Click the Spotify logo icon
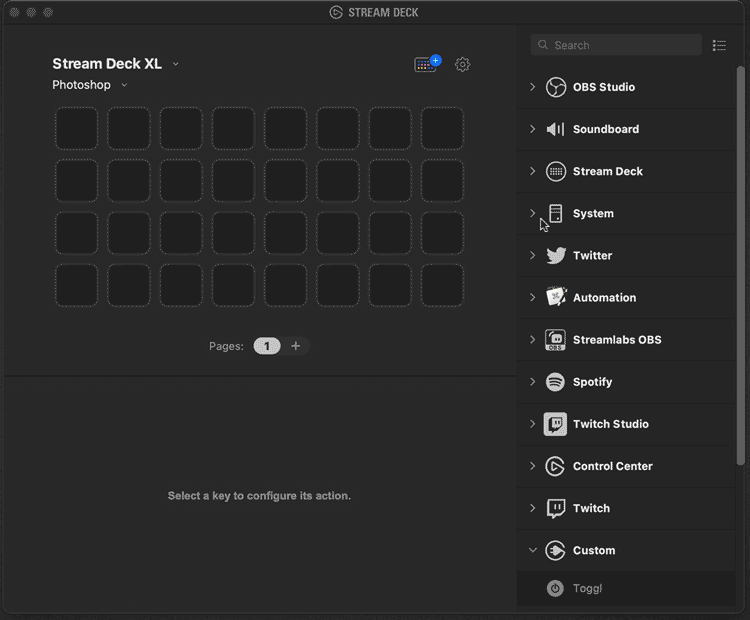This screenshot has width=750, height=620. (x=555, y=382)
